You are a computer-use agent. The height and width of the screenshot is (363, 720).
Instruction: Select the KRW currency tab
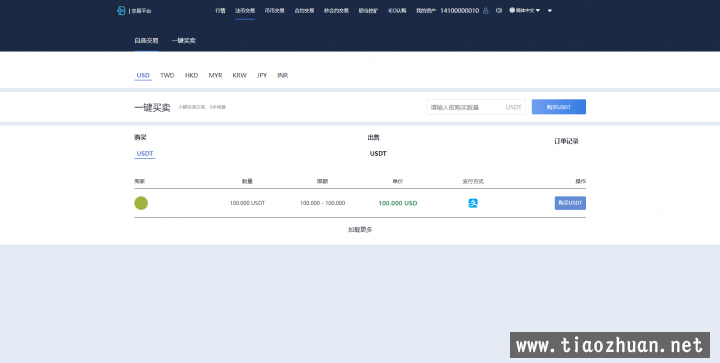(239, 75)
